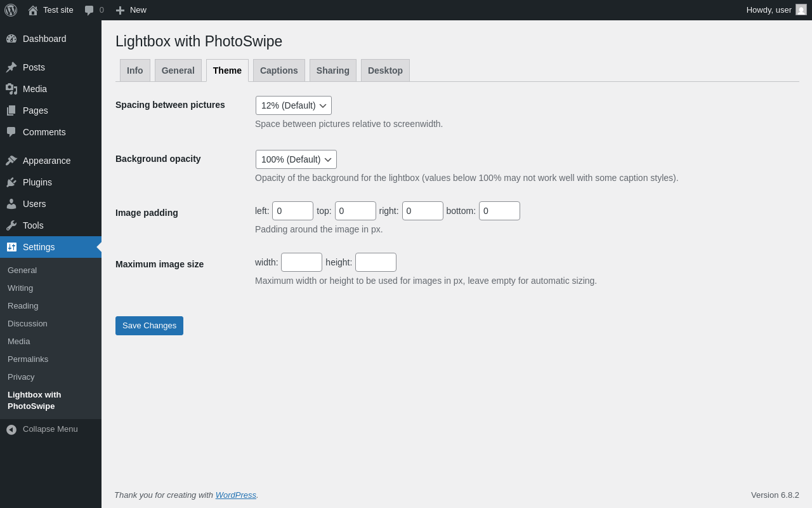This screenshot has width=812, height=508.
Task: Click the plus icon for New content
Action: pyautogui.click(x=120, y=10)
